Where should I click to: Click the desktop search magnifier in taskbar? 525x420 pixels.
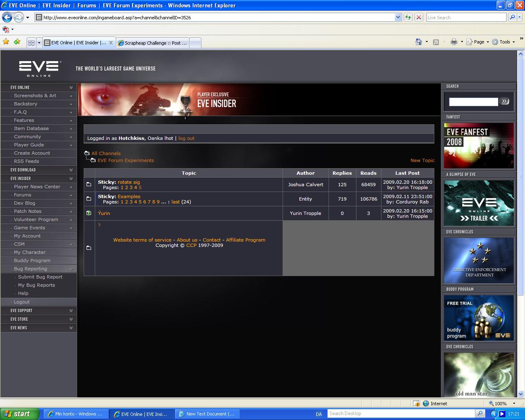[479, 413]
